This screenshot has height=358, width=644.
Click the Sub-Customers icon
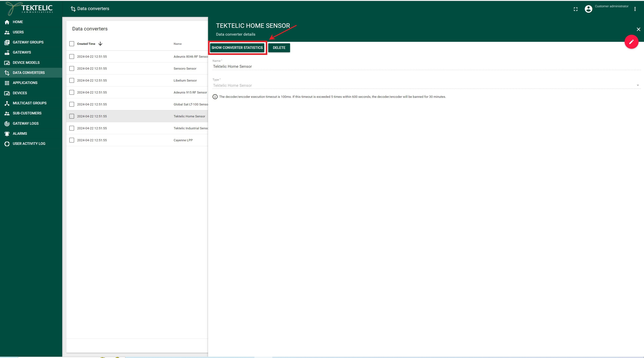(x=7, y=113)
